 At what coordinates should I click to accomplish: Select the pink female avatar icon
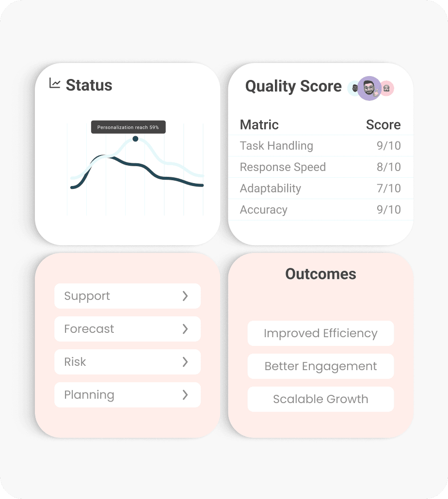pyautogui.click(x=386, y=89)
